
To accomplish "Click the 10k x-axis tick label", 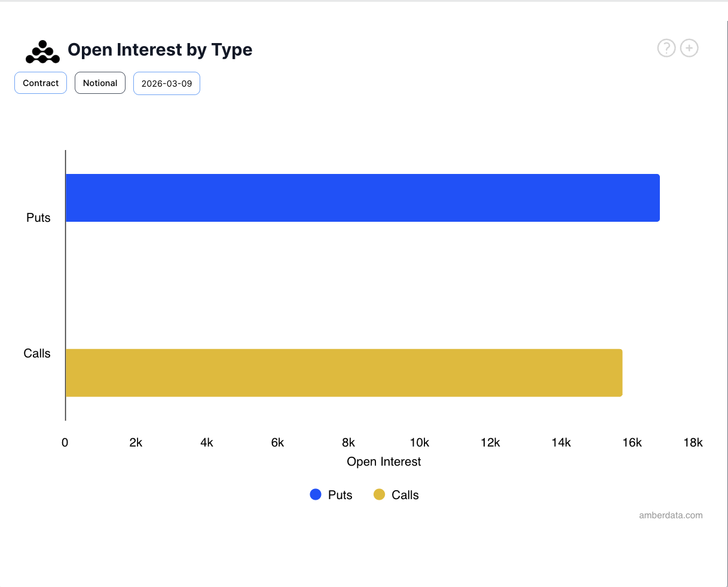I will pos(420,442).
